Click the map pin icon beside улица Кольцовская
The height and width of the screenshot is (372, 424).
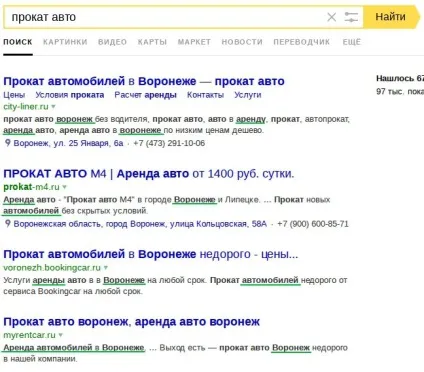click(x=7, y=224)
